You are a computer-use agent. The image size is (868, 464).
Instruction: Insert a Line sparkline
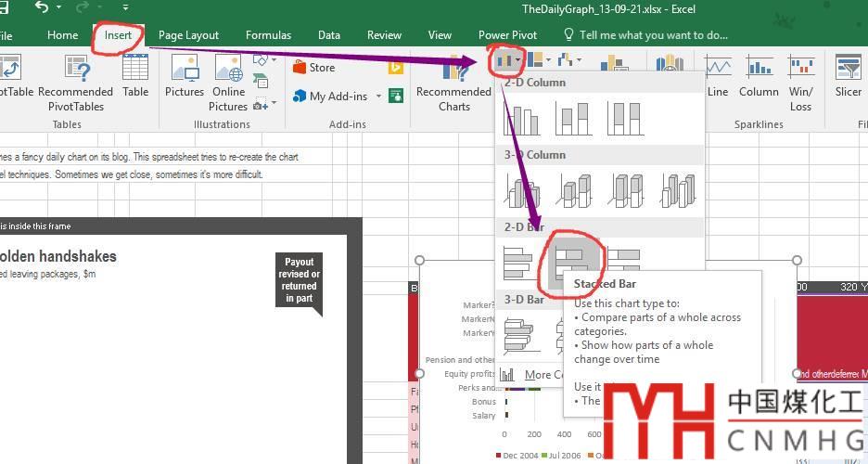718,76
